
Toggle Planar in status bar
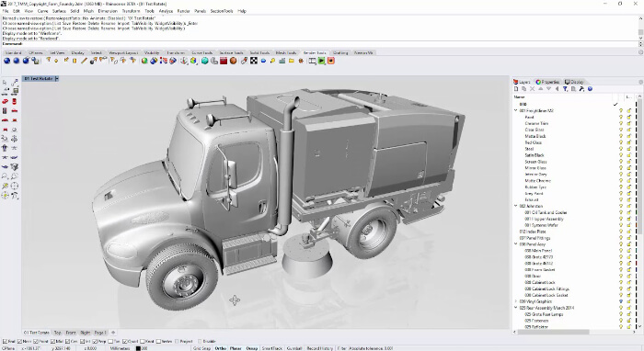(236, 348)
